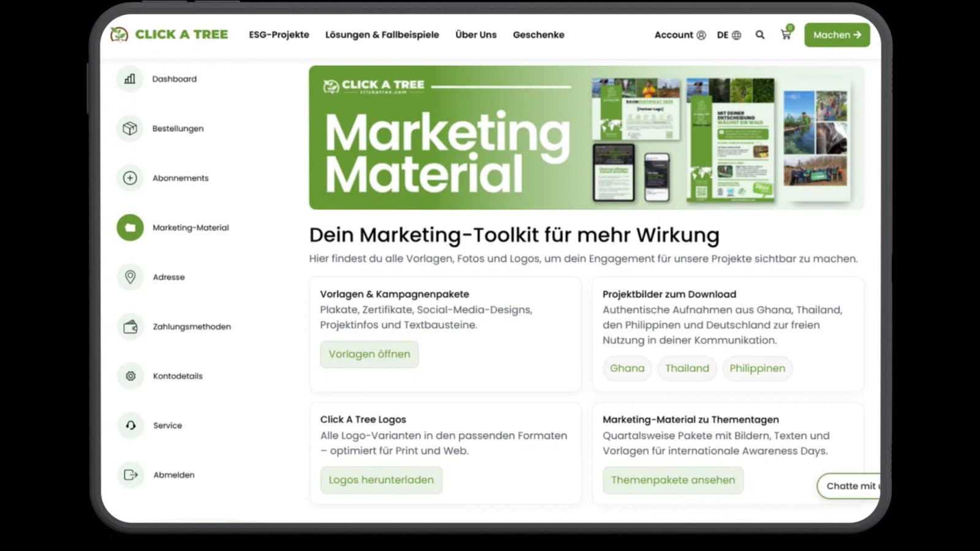Click the Abmelden sidebar label

(174, 475)
